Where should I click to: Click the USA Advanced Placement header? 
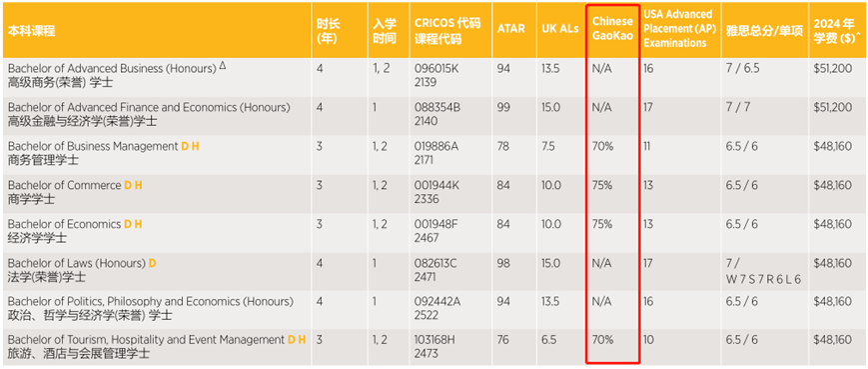[678, 28]
